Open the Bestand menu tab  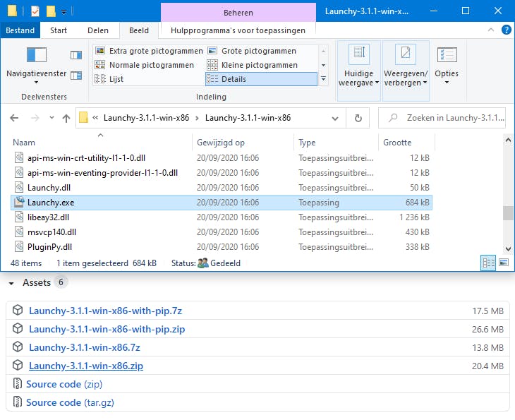click(x=19, y=30)
